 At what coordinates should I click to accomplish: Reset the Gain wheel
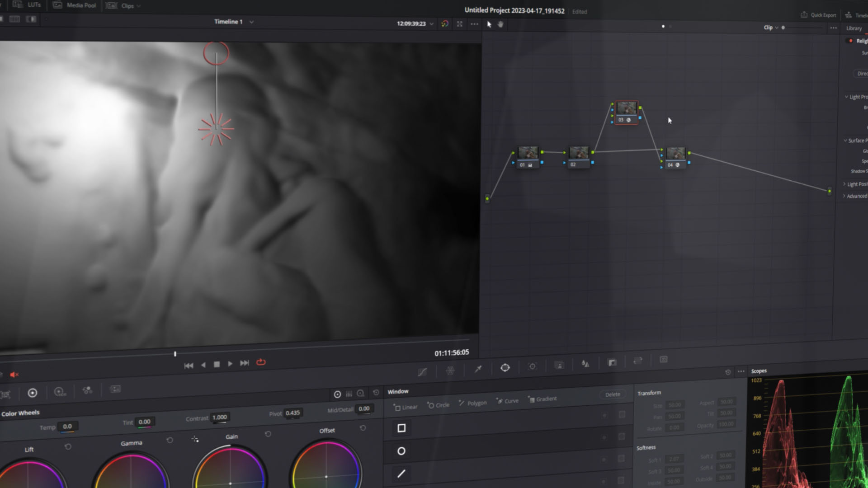pos(268,434)
